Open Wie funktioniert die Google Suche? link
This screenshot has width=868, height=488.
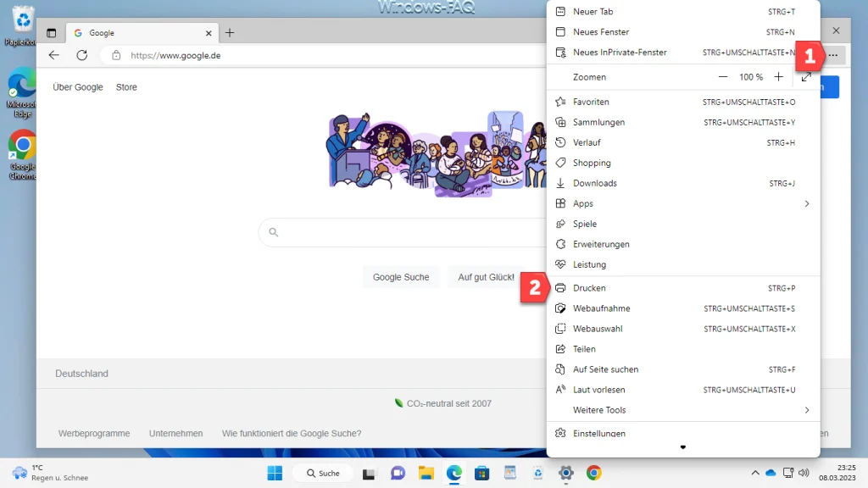292,433
